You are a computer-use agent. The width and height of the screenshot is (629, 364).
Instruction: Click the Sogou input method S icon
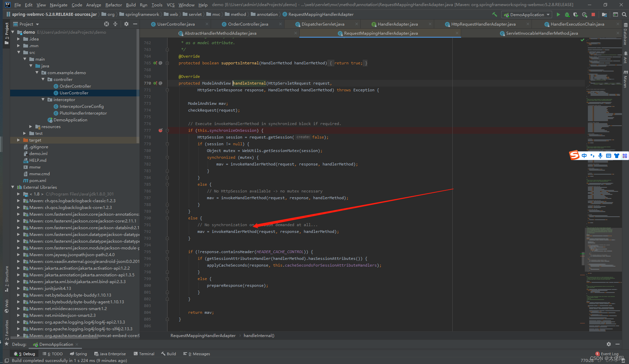(574, 155)
